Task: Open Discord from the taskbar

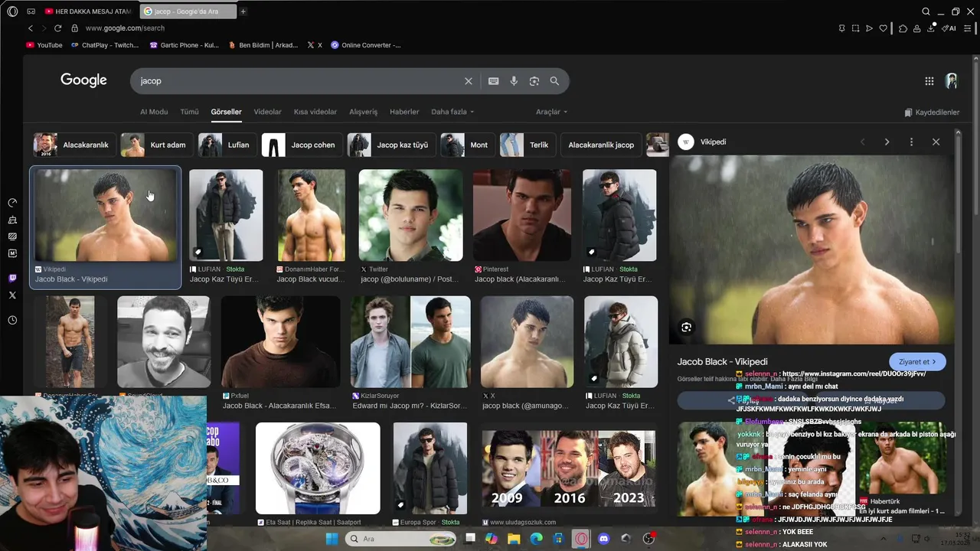Action: pos(603,539)
